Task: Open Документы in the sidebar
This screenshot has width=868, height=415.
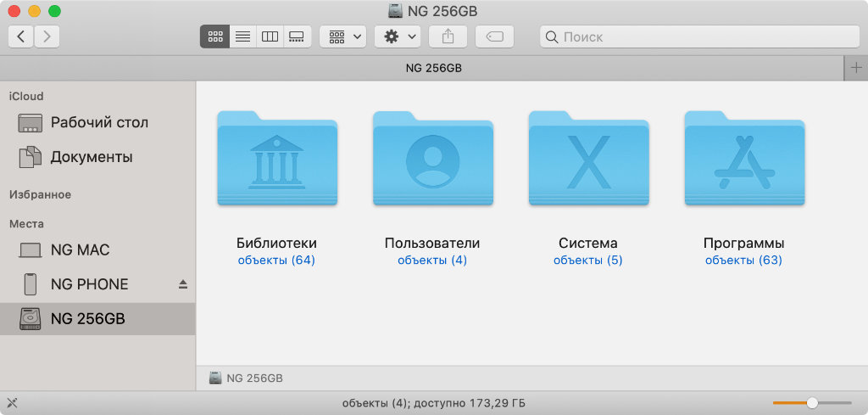Action: 91,157
